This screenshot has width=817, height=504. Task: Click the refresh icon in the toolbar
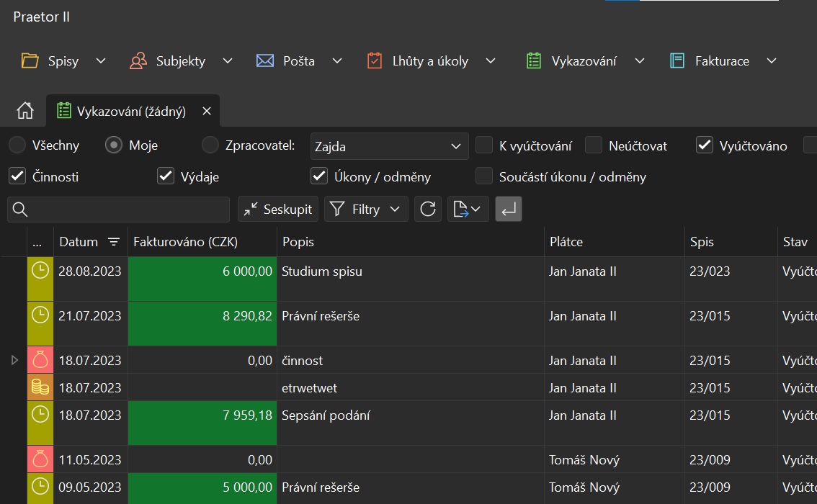point(428,210)
